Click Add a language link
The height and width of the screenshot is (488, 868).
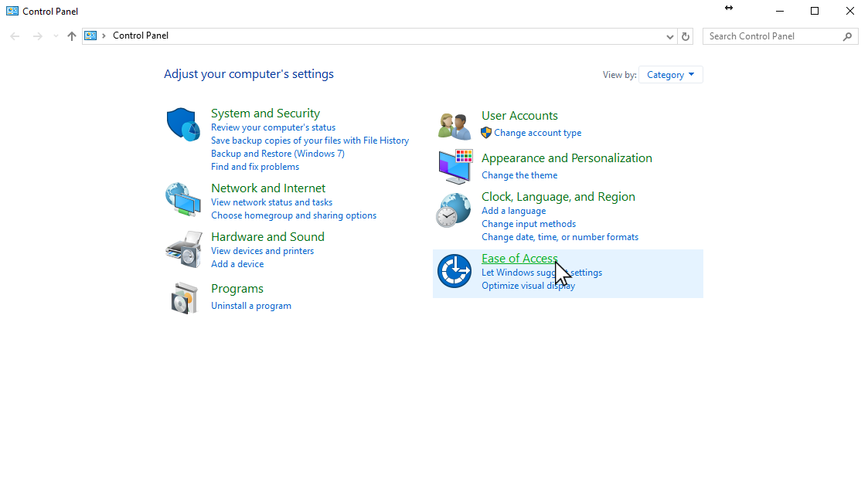[x=513, y=211]
